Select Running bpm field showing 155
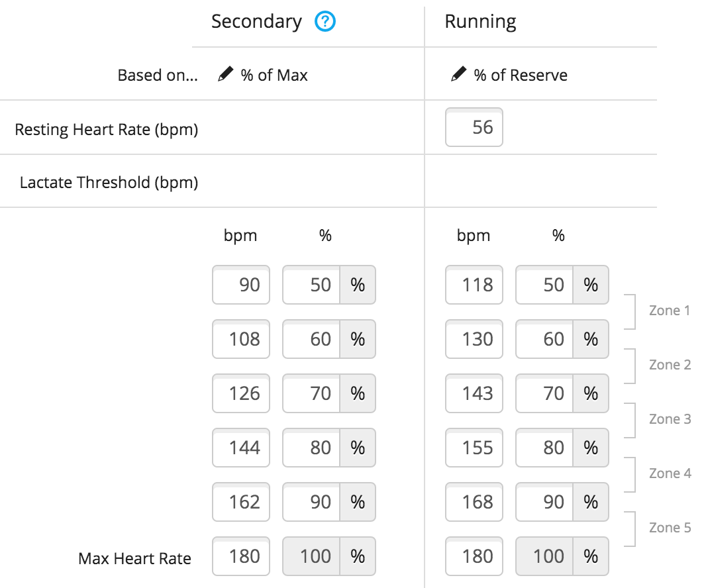Image resolution: width=706 pixels, height=588 pixels. click(x=474, y=448)
